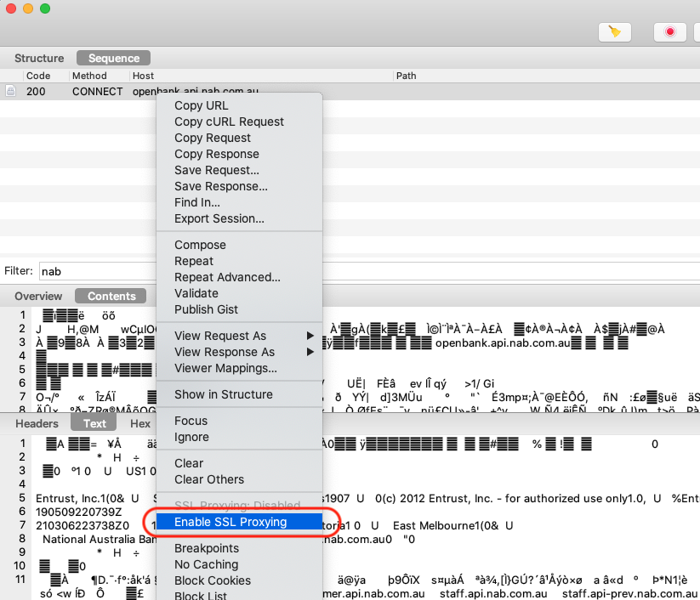Open the Overview tab
Viewport: 700px width, 600px height.
[x=38, y=296]
